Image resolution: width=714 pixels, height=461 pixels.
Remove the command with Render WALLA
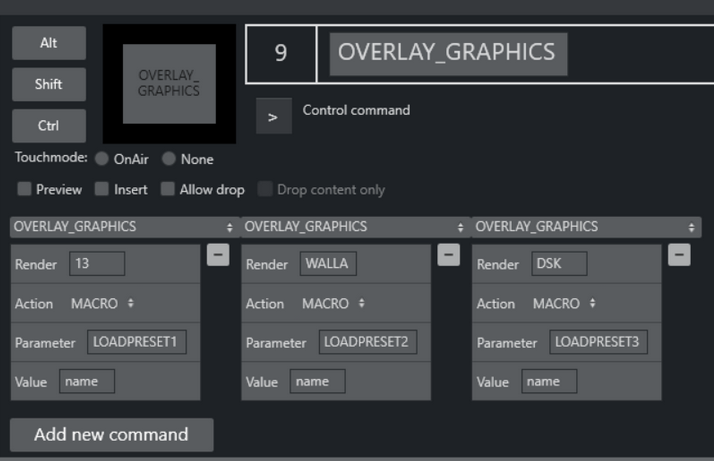pyautogui.click(x=449, y=255)
